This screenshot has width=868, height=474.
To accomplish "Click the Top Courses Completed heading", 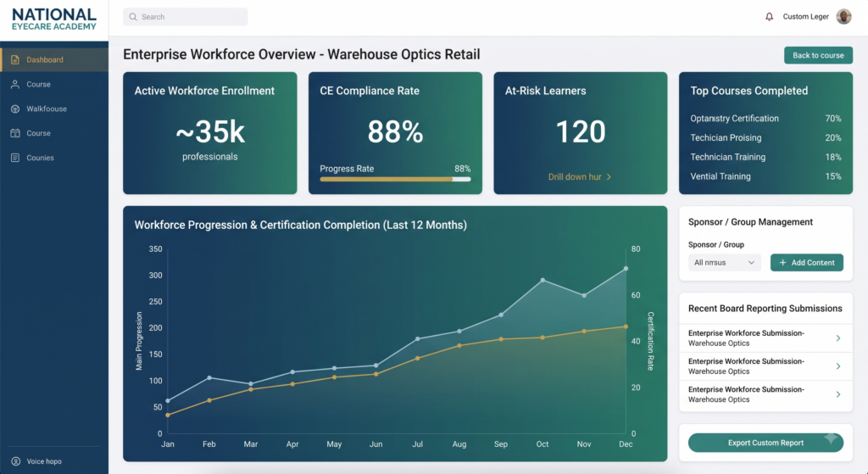I will pos(749,91).
